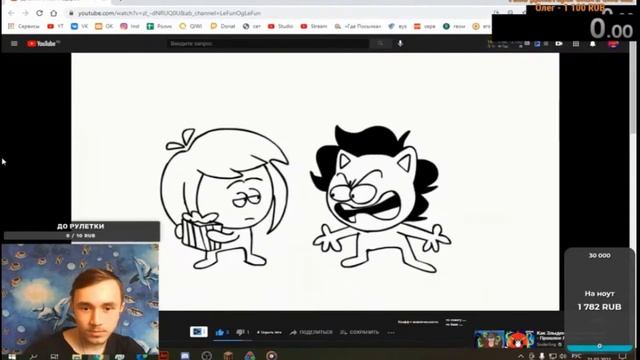Open the YT bookmark
The width and height of the screenshot is (640, 360).
coord(56,26)
